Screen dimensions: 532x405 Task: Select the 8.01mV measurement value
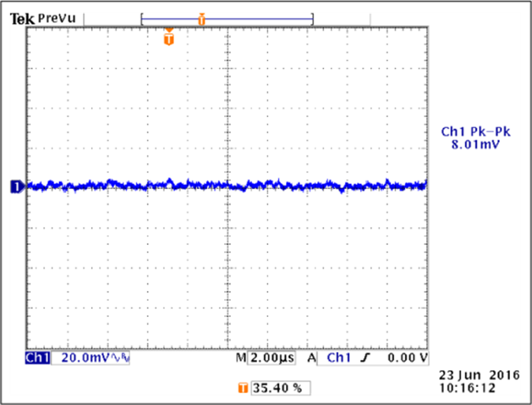tap(475, 143)
